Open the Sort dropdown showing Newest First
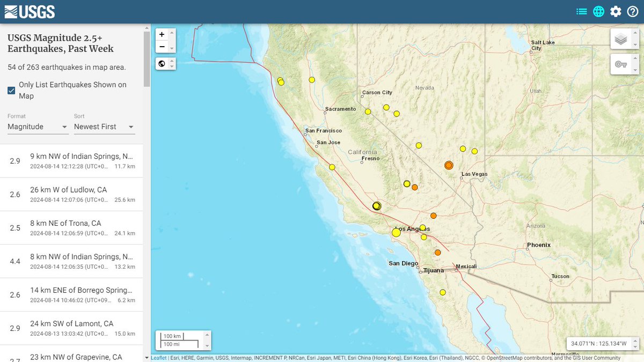The height and width of the screenshot is (362, 644). [104, 127]
